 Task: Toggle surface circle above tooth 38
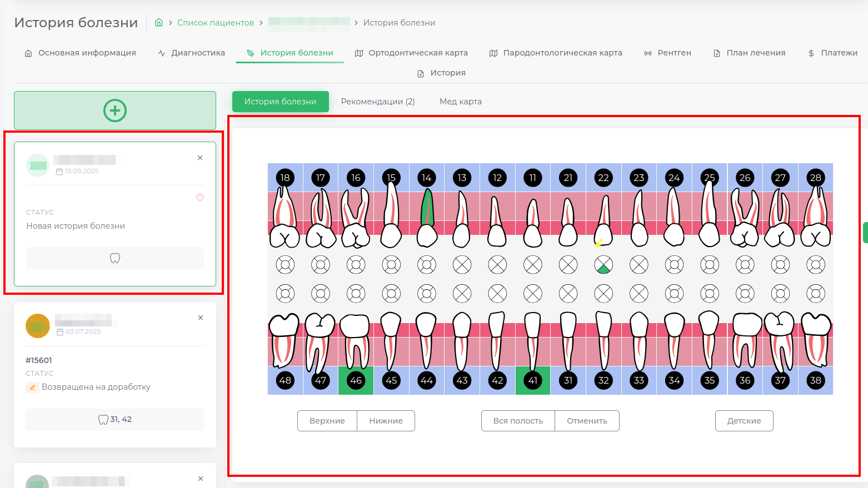click(815, 293)
